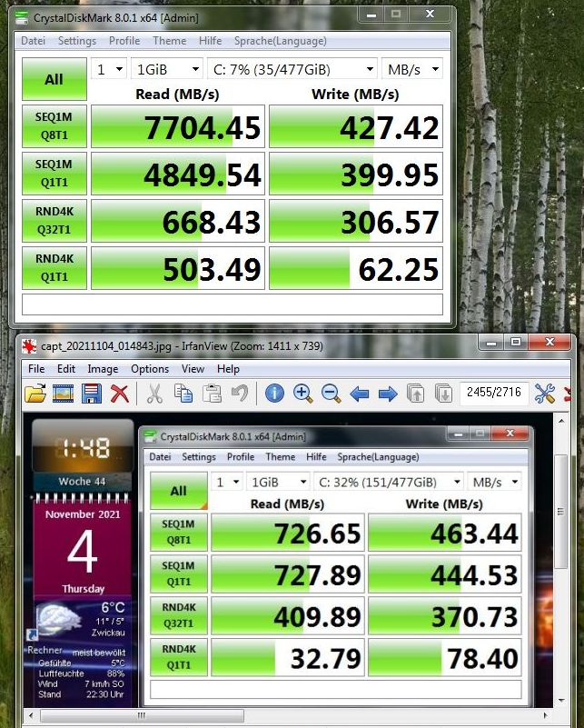Zoom in with magnifier plus icon

click(303, 394)
